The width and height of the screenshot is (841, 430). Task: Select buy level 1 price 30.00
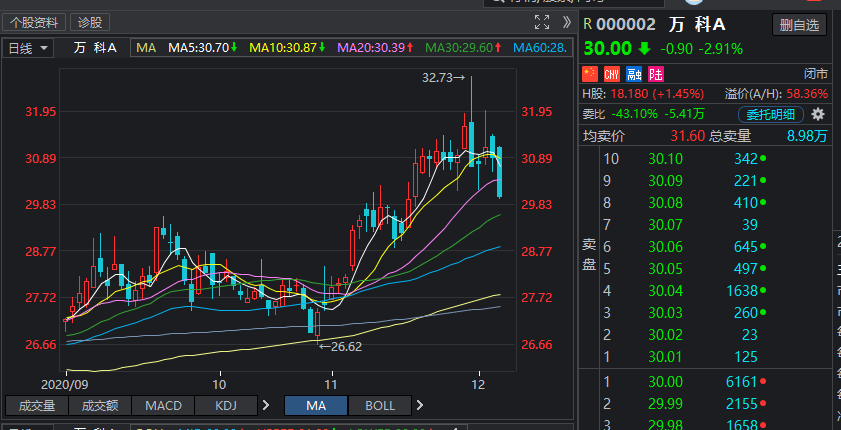pos(666,382)
